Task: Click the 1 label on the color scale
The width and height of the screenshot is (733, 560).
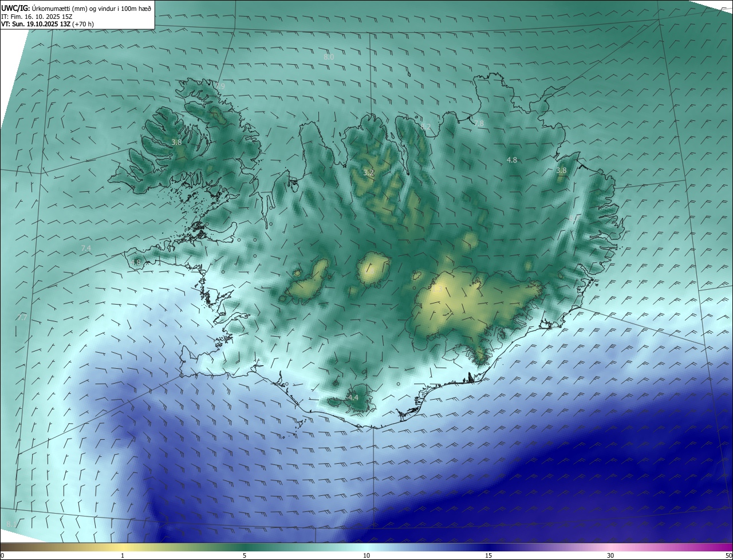Action: coord(123,556)
